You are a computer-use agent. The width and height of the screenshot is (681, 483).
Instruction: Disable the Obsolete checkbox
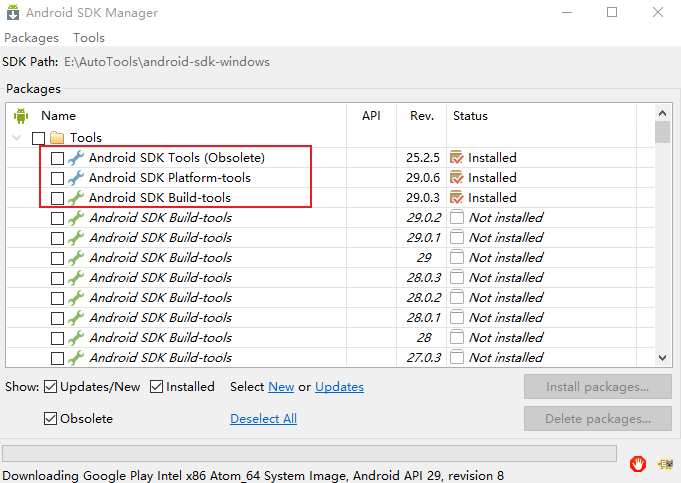51,419
